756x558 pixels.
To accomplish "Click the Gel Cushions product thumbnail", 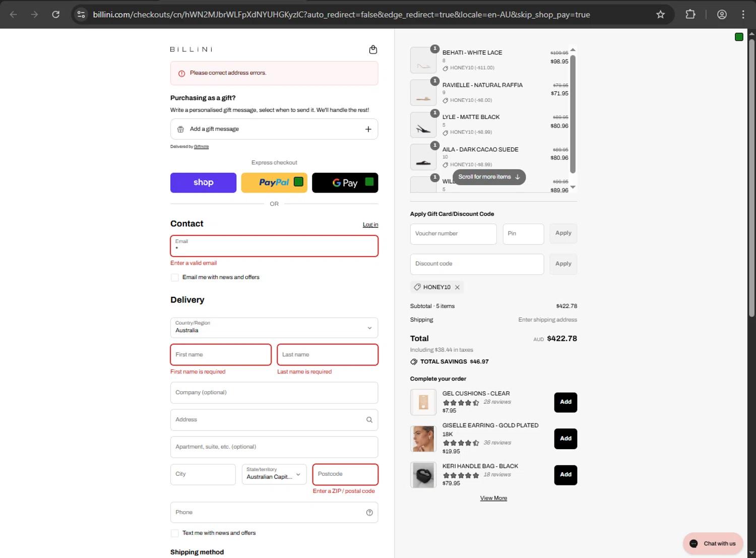I will [423, 402].
